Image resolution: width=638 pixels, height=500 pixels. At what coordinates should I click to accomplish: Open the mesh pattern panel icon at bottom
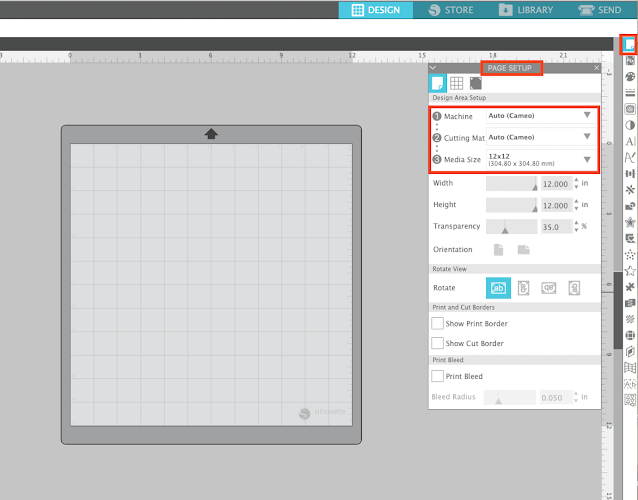(x=630, y=400)
